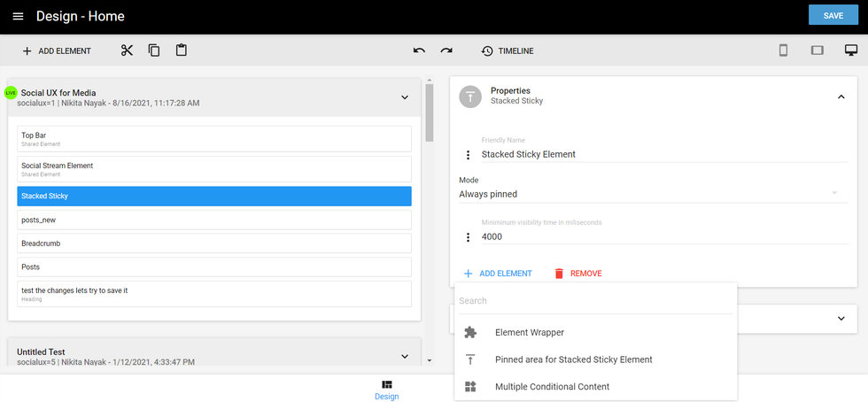Open the Timeline view
Viewport: 868px width, 402px height.
pyautogui.click(x=508, y=51)
